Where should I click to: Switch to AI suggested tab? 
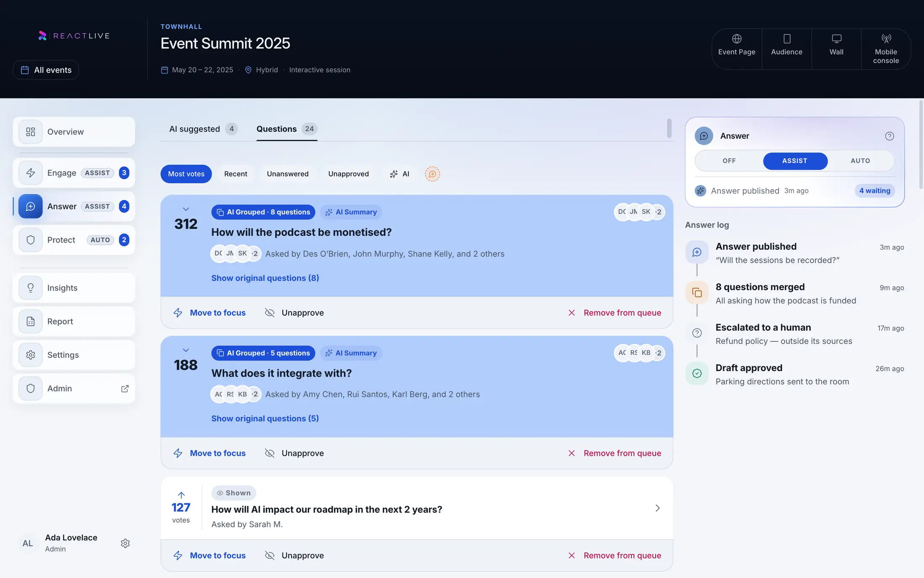coord(203,129)
